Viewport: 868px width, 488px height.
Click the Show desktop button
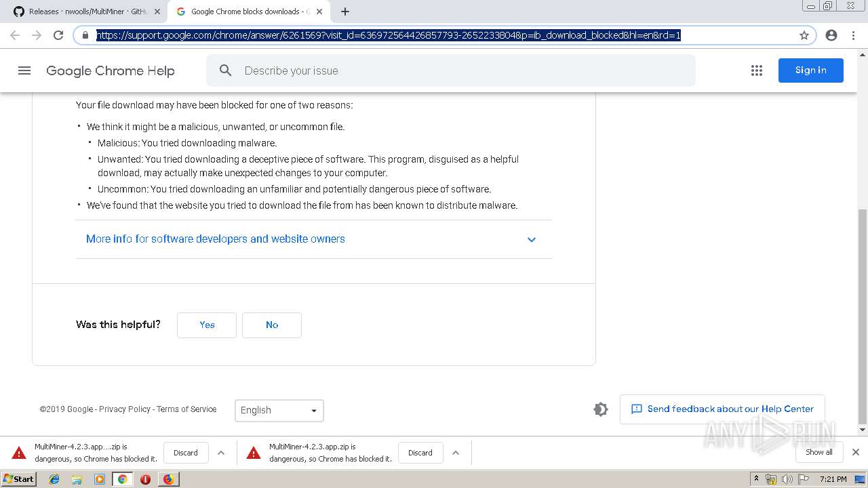[x=861, y=479]
